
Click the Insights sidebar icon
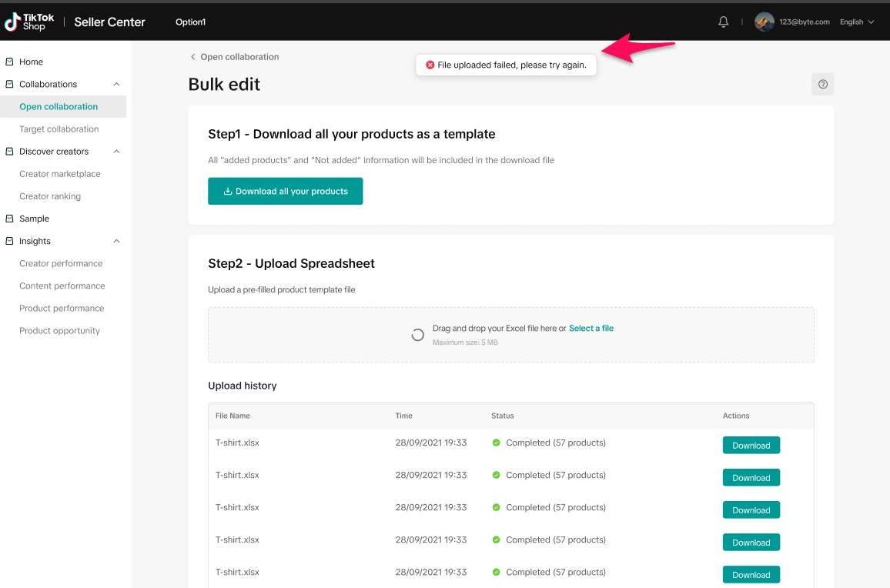[9, 241]
